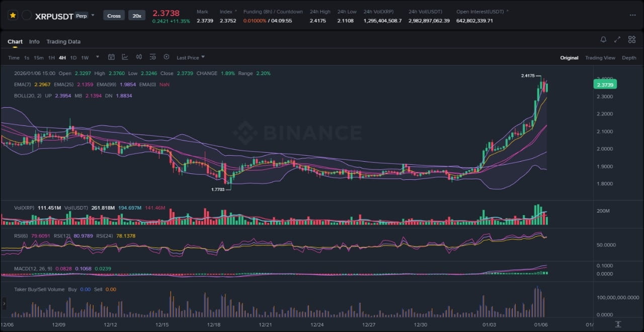Click the EMA(25) indicator label

pyautogui.click(x=64, y=85)
